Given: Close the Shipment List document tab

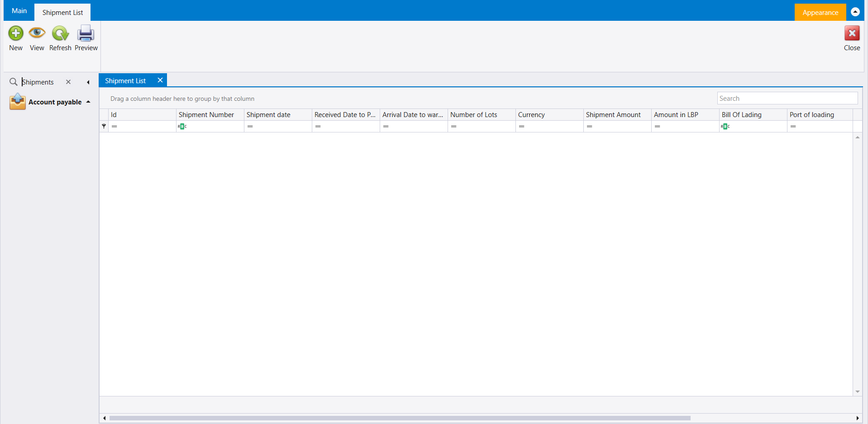Looking at the screenshot, I should [160, 80].
